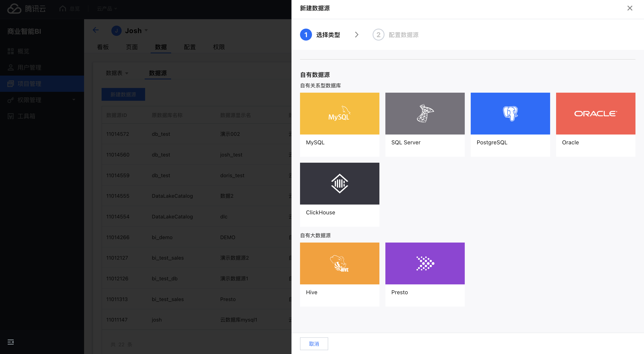Select the Hive big data source

tap(339, 263)
